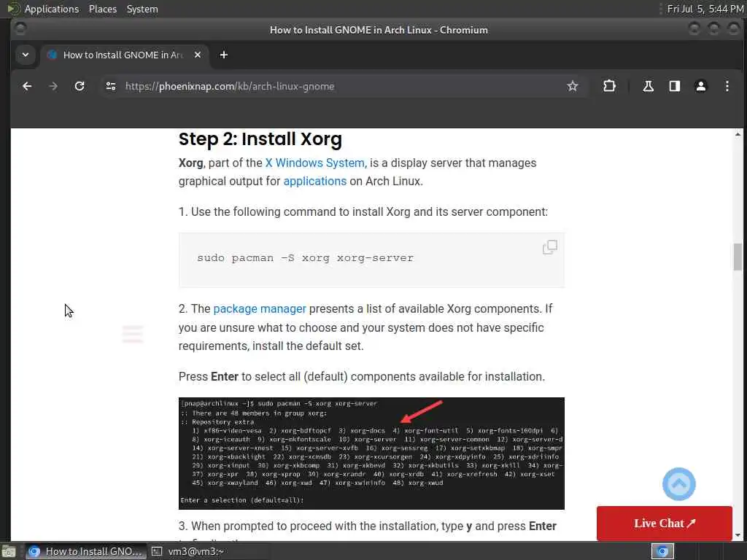Go back to the previous page
The width and height of the screenshot is (747, 560).
(27, 86)
